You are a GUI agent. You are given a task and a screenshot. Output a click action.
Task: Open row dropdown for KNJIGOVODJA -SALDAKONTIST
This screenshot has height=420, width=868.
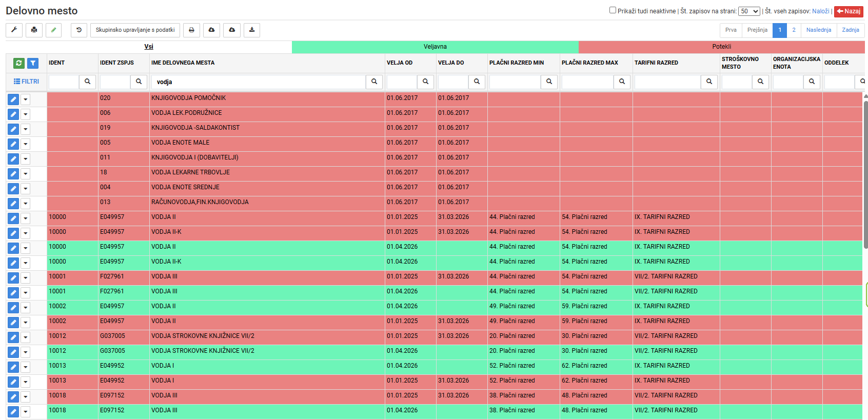[x=25, y=129]
